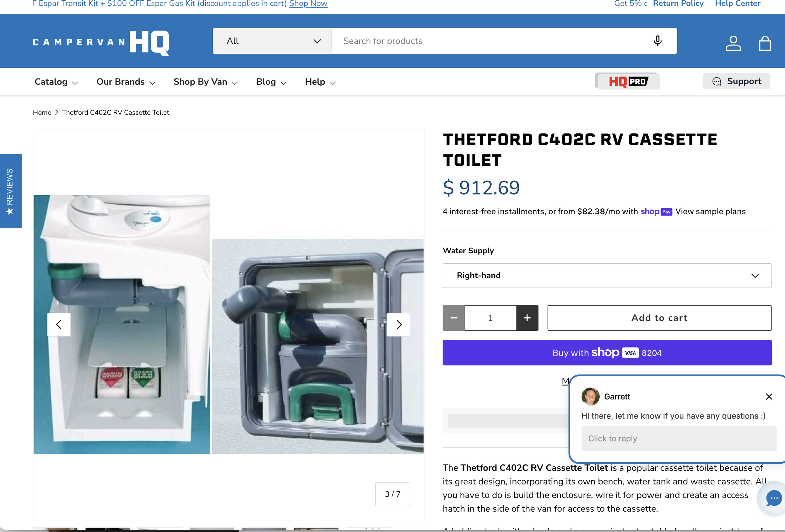Click the Support button
The height and width of the screenshot is (532, 785).
[736, 81]
